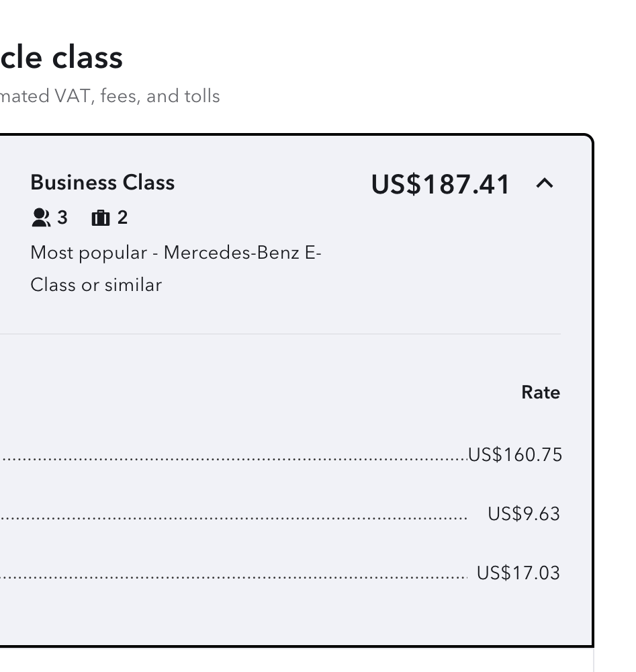Select the Business Class title
The image size is (636, 672).
[102, 183]
